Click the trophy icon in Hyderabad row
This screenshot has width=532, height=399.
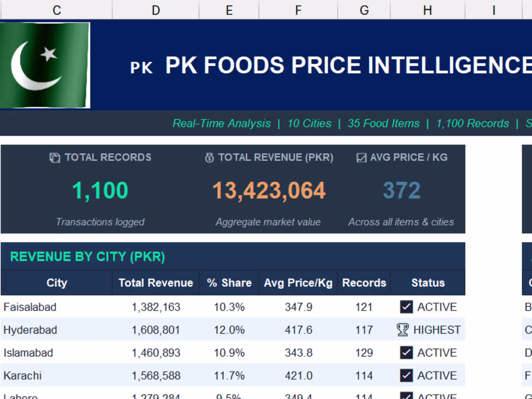click(x=402, y=330)
